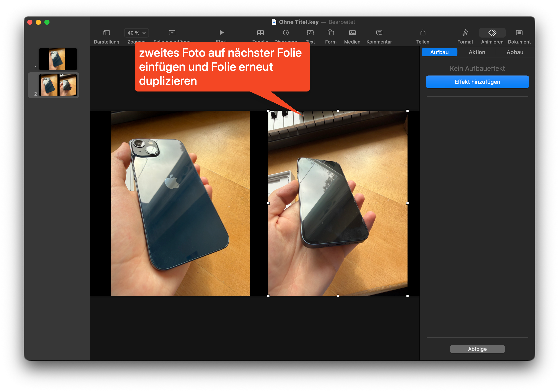Click the Teilen share icon
The width and height of the screenshot is (559, 392).
click(x=423, y=33)
